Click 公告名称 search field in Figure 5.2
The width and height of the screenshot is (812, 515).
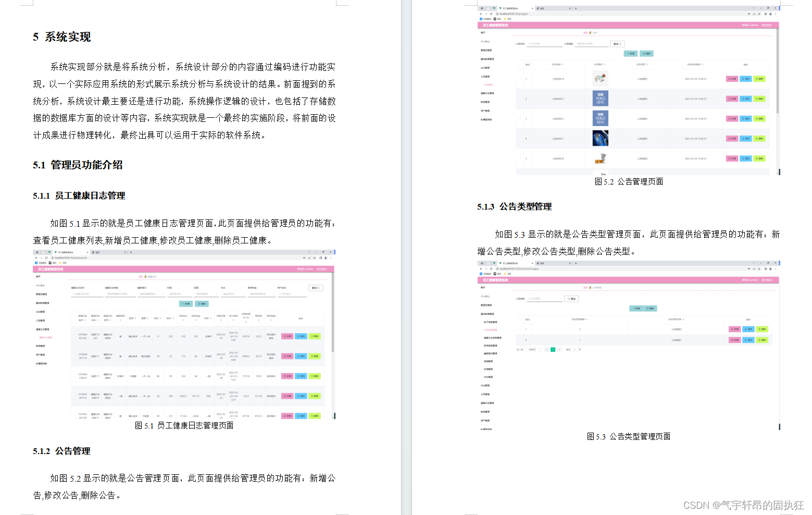tap(544, 44)
